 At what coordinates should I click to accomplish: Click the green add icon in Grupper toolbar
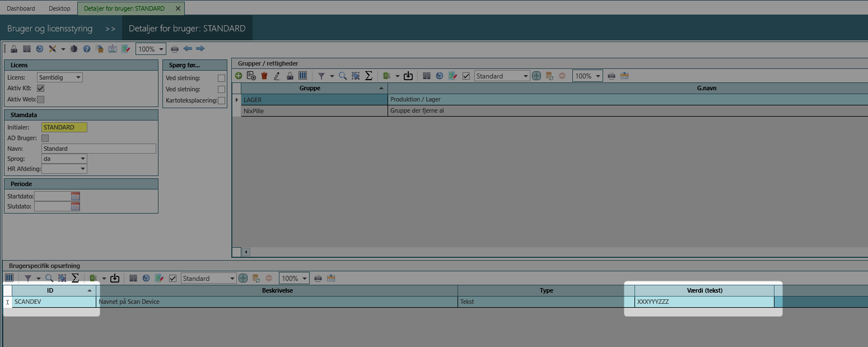click(239, 76)
